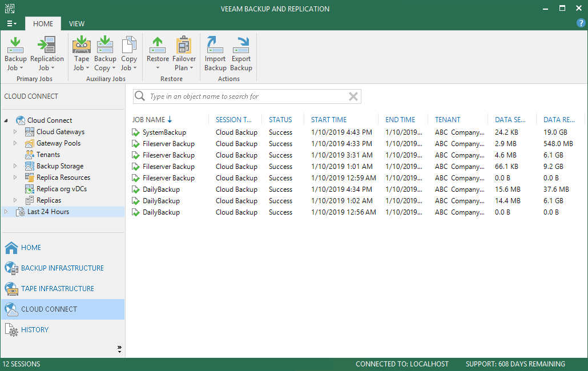
Task: Expand the Last 24 Hours node
Action: 6,212
